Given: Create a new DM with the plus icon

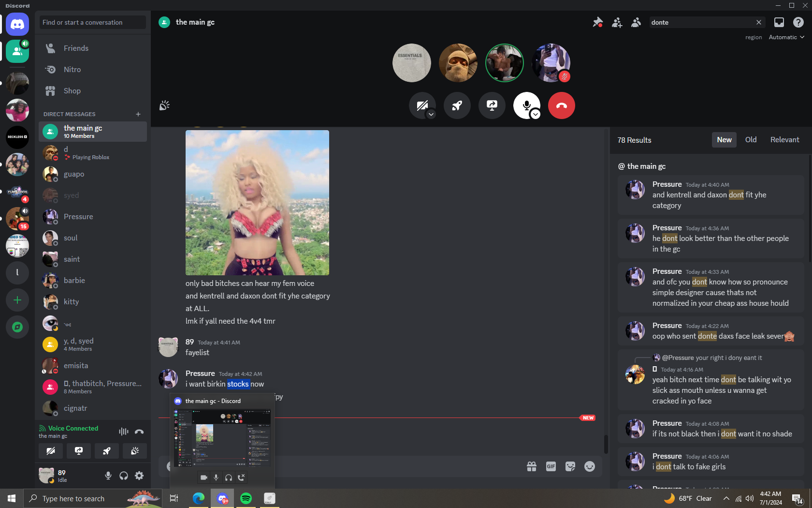Looking at the screenshot, I should (x=138, y=114).
